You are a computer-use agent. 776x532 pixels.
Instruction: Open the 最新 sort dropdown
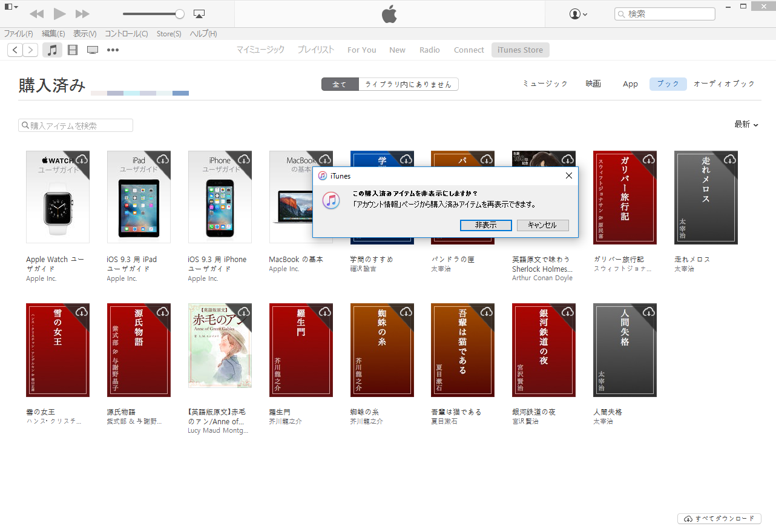pyautogui.click(x=746, y=124)
